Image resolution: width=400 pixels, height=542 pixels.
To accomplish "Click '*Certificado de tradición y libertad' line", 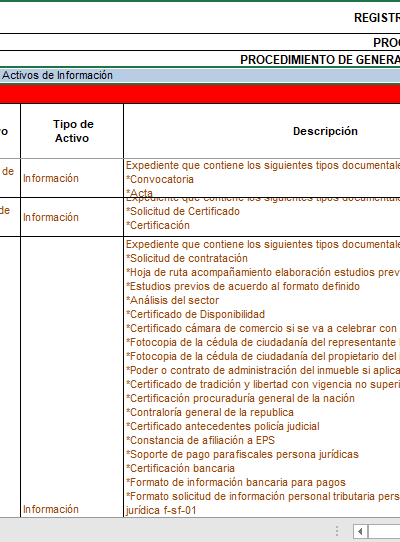I will (263, 384).
